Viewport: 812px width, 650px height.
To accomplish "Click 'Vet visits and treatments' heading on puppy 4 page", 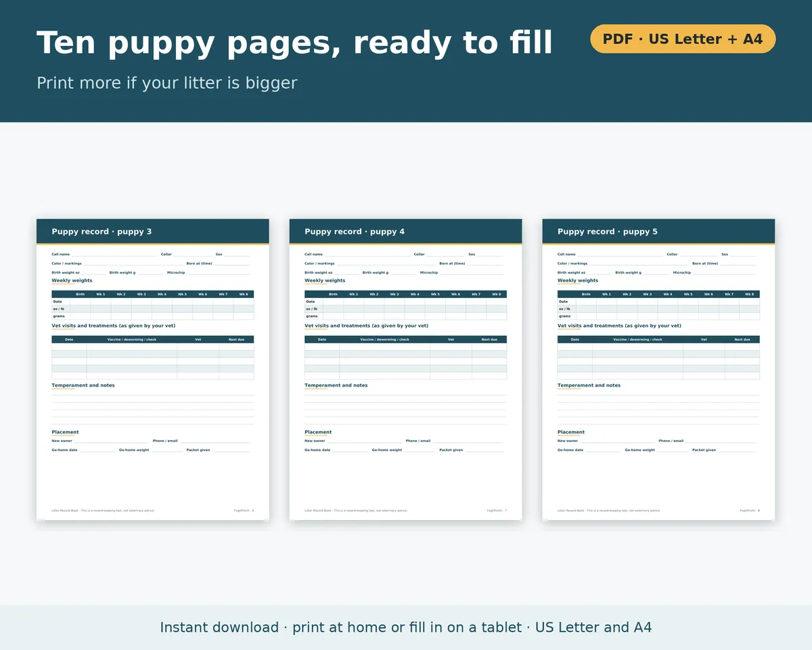I will coord(366,326).
